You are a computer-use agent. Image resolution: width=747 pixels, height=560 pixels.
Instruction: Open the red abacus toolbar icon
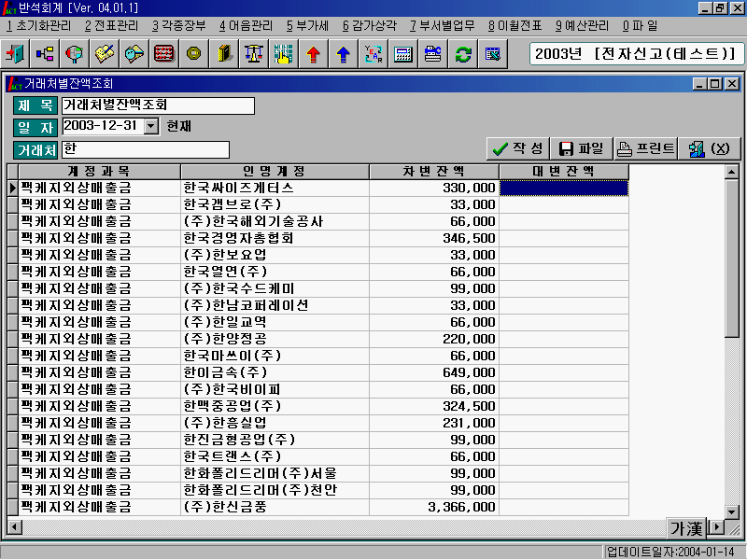coord(164,54)
